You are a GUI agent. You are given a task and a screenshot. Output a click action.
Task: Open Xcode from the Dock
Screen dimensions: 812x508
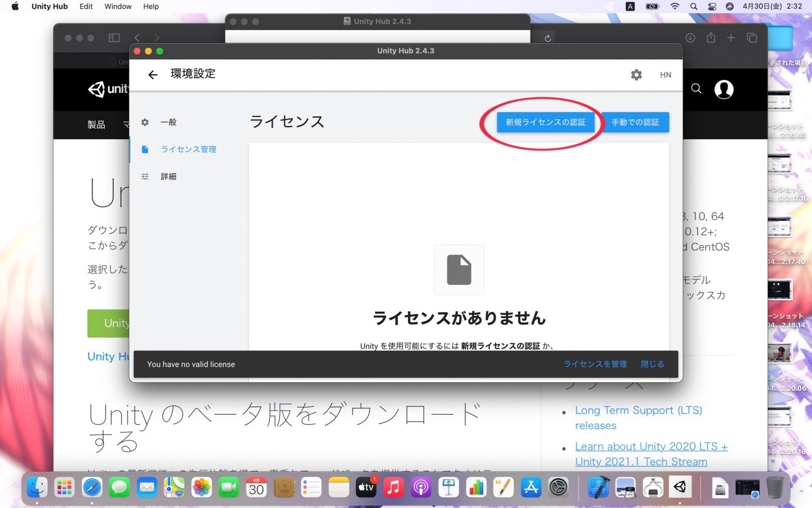[598, 487]
